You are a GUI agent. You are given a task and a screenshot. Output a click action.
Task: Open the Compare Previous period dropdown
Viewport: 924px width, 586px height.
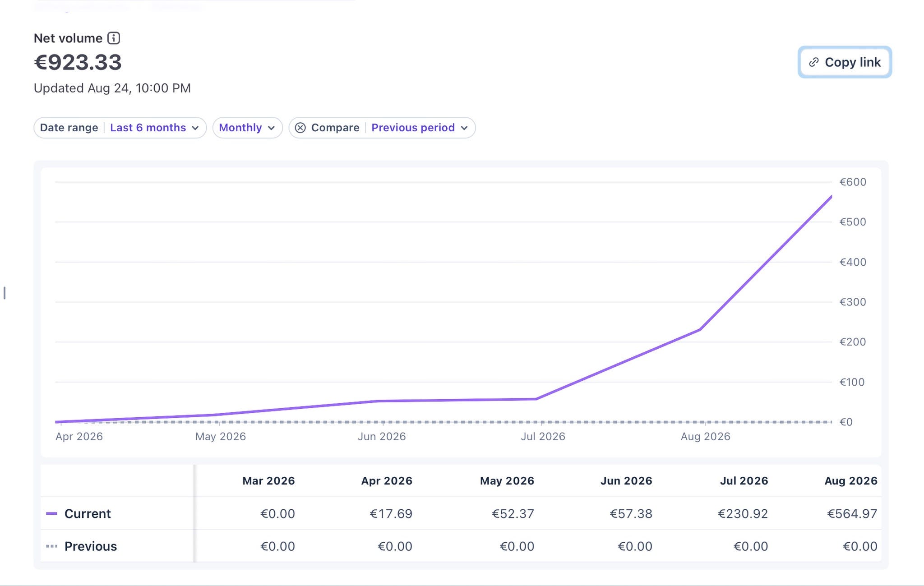[382, 128]
